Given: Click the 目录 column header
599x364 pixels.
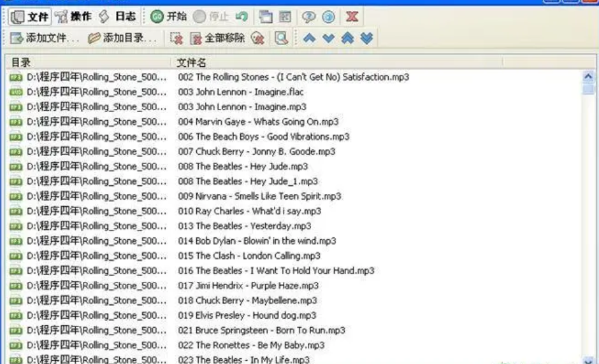Looking at the screenshot, I should click(x=88, y=62).
